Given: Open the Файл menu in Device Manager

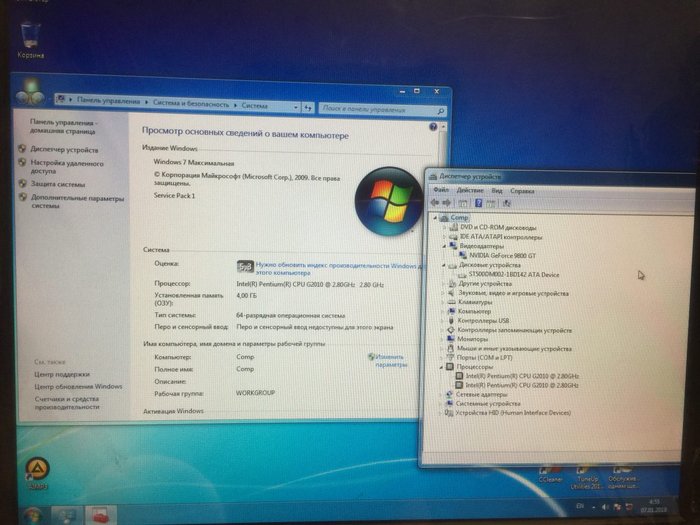Looking at the screenshot, I should (x=441, y=190).
